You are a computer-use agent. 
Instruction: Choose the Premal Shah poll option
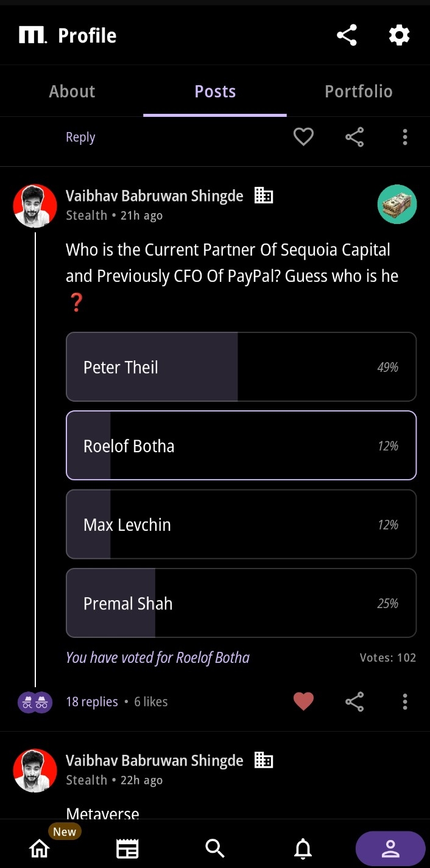[241, 603]
